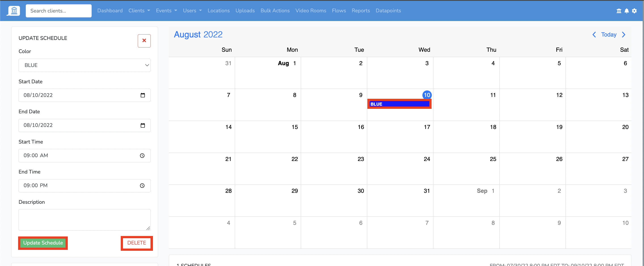Expand the Users dropdown menu
Screen dimensions: 644x266
pyautogui.click(x=192, y=11)
